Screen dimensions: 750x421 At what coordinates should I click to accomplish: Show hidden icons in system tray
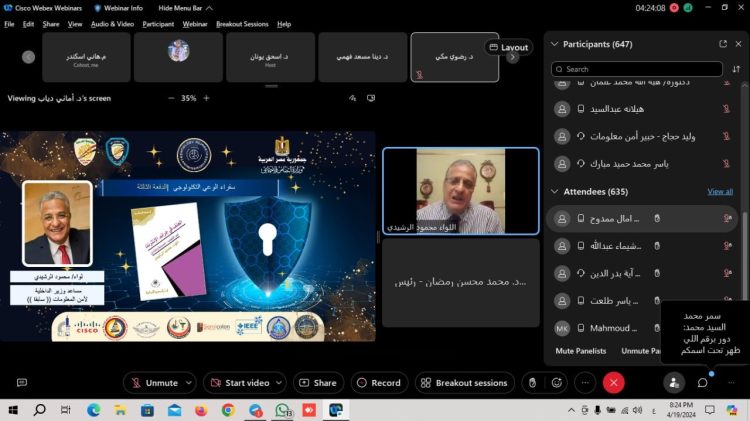(x=571, y=410)
